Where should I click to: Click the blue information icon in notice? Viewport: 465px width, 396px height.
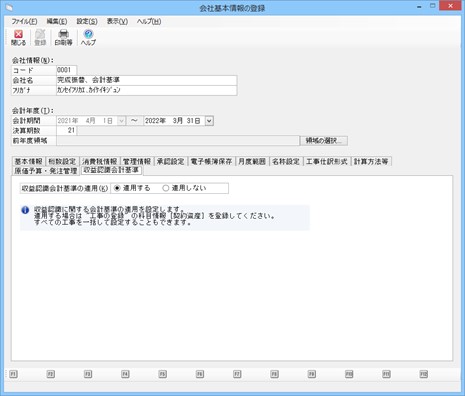[x=25, y=210]
